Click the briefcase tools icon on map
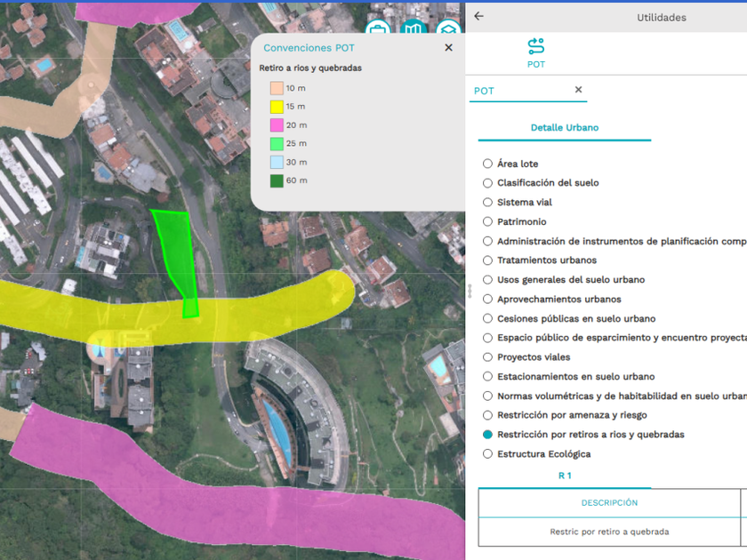 [x=378, y=30]
